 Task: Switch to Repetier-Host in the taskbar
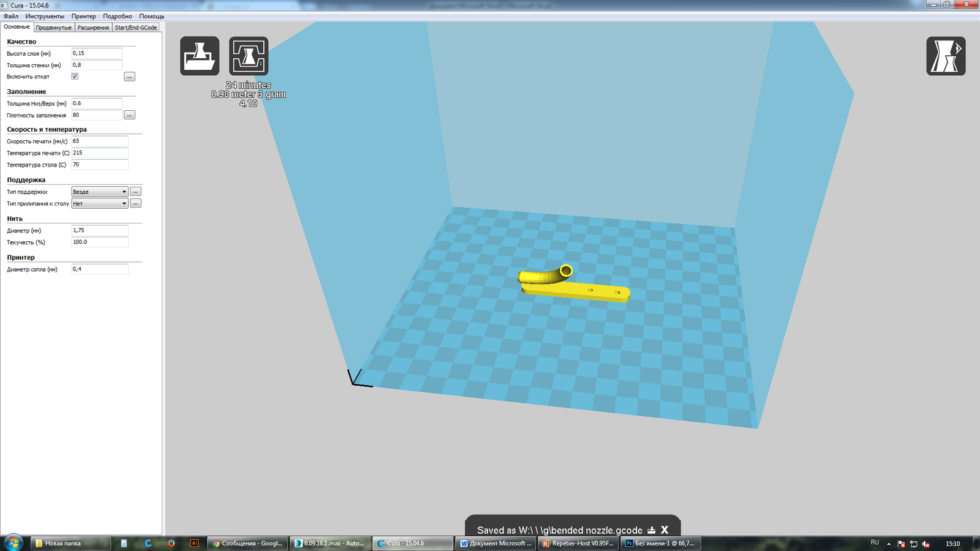pos(578,543)
